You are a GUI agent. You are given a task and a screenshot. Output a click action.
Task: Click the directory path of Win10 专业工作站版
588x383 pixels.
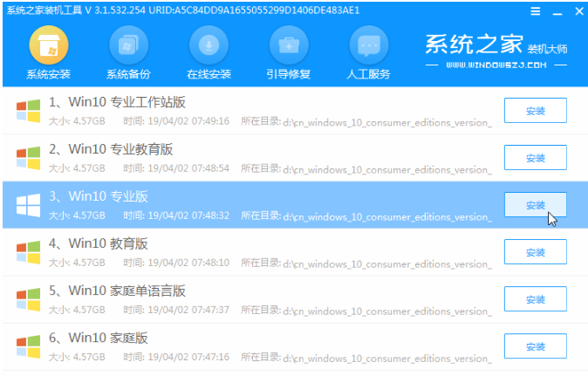387,123
